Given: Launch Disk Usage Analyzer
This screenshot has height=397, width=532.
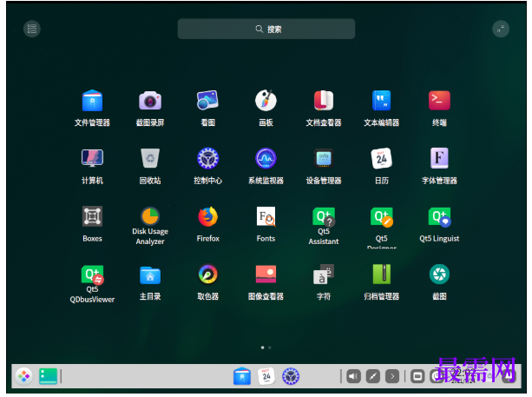Looking at the screenshot, I should pos(150,216).
